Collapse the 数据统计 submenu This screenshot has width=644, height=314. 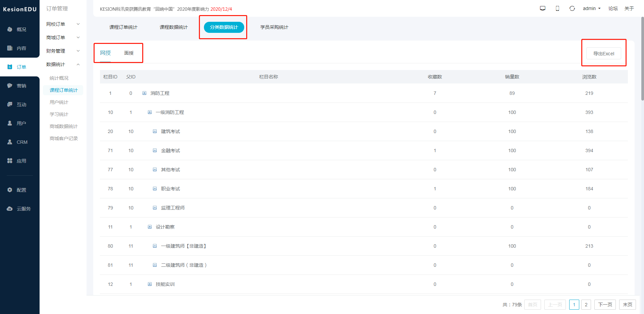63,64
